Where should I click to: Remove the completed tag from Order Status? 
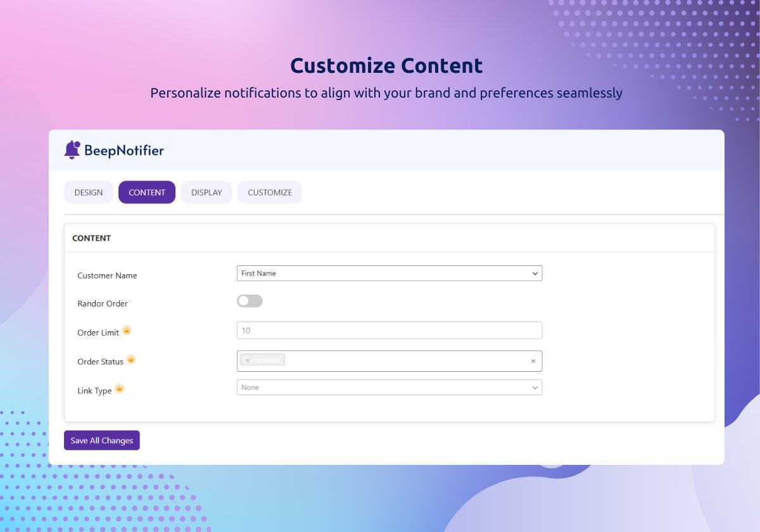click(x=247, y=360)
